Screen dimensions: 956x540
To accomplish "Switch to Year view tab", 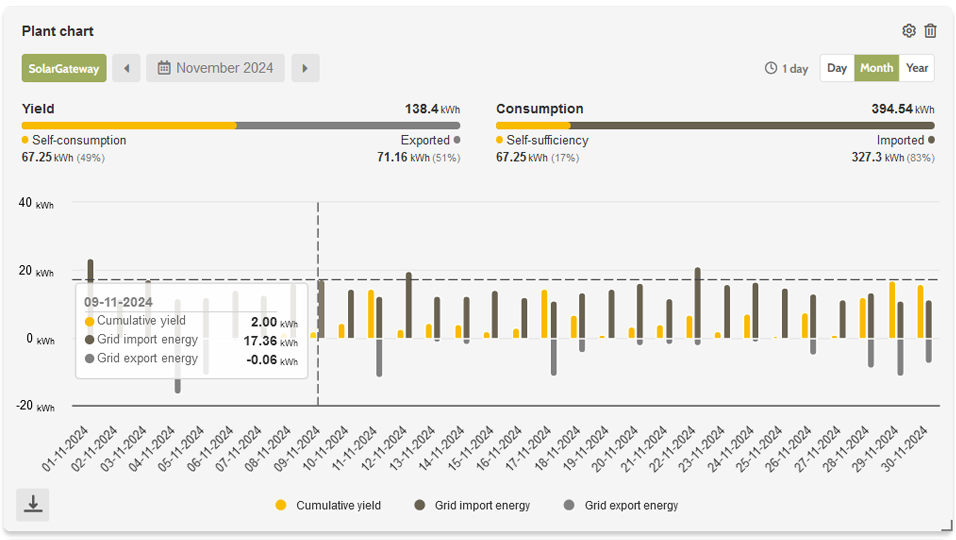I will [x=917, y=68].
